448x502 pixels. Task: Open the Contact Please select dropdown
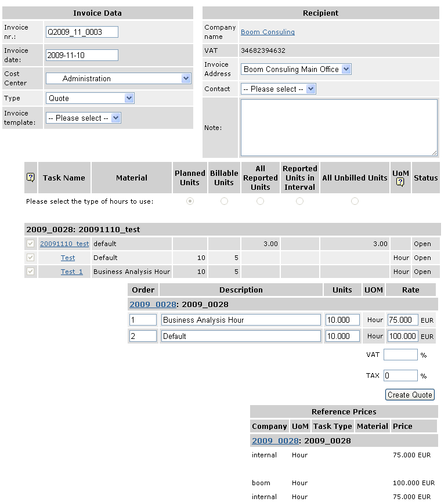pyautogui.click(x=279, y=89)
